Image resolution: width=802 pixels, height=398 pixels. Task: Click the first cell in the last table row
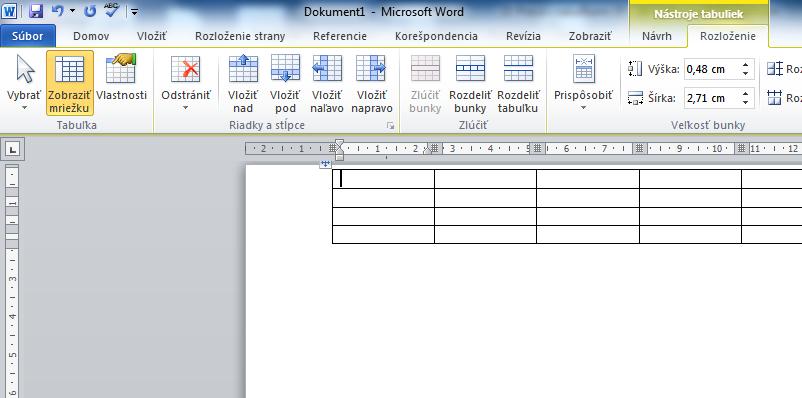point(383,234)
